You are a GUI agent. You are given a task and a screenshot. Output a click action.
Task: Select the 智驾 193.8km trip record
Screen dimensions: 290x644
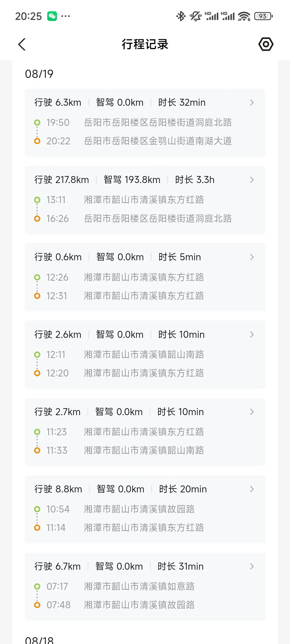(145, 200)
